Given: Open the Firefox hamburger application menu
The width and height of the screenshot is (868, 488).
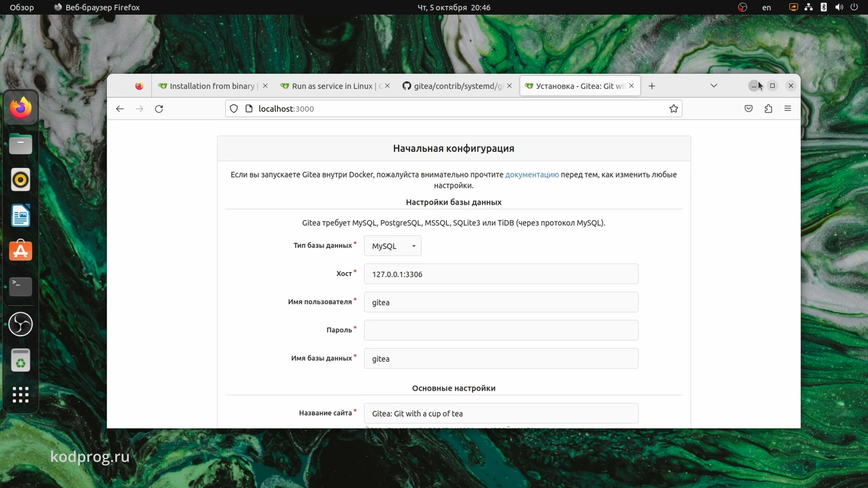Looking at the screenshot, I should pos(788,109).
